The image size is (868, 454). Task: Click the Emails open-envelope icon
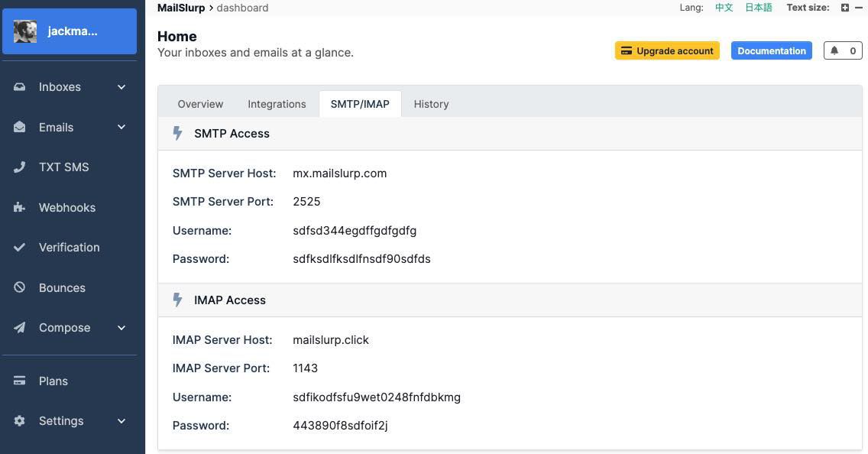[20, 127]
